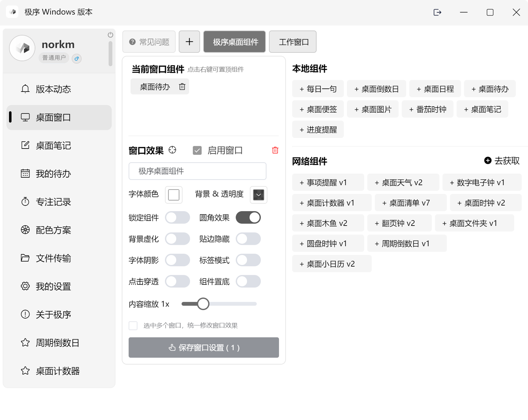Go to 我的待办 in the sidebar

[59, 174]
